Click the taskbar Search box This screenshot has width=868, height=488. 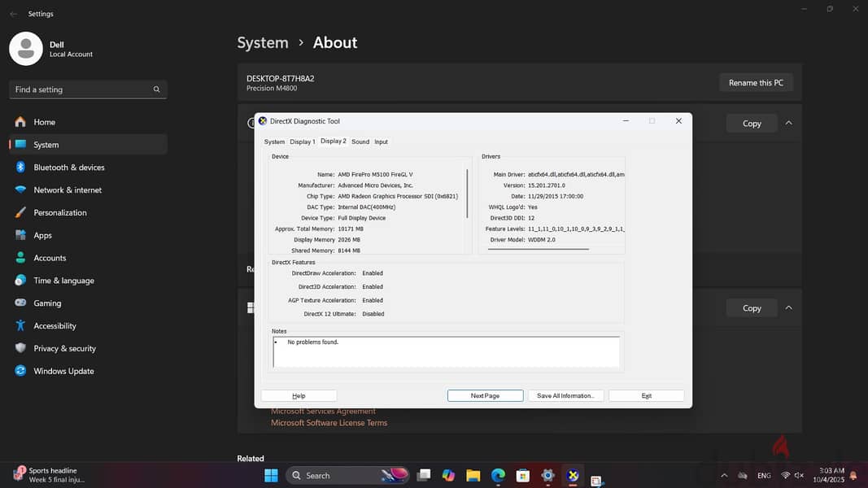(x=347, y=475)
